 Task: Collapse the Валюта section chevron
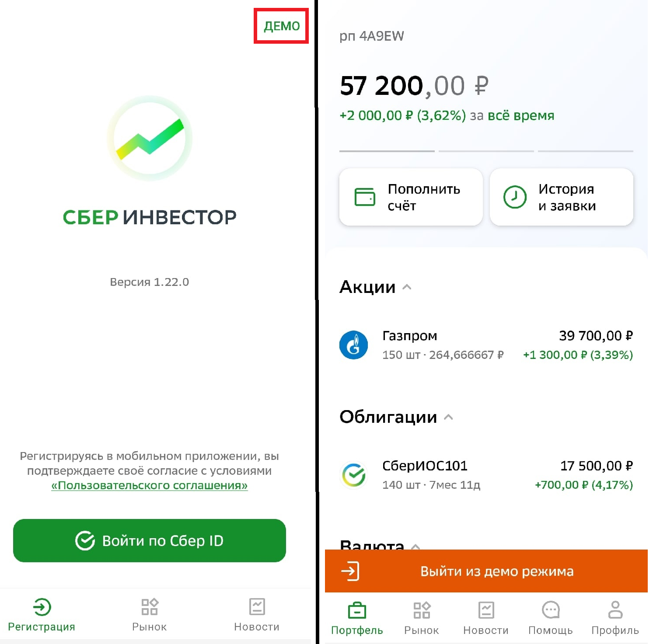point(416,546)
